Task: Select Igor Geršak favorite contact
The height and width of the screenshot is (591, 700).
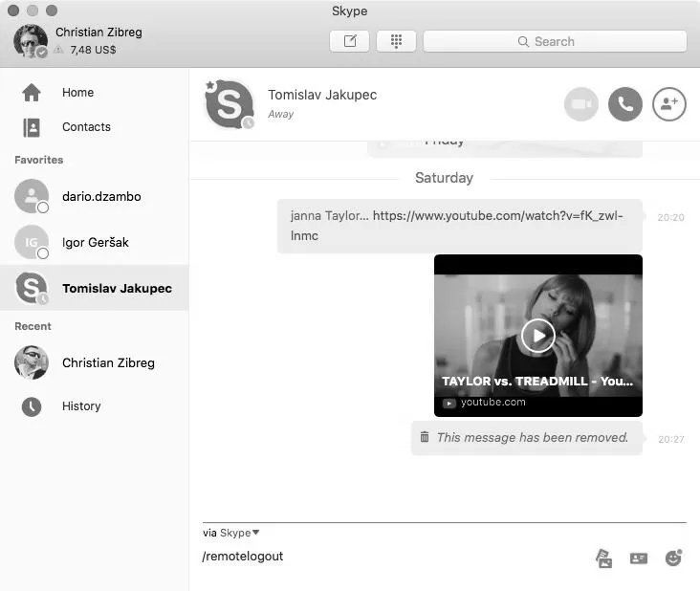Action: pyautogui.click(x=95, y=242)
